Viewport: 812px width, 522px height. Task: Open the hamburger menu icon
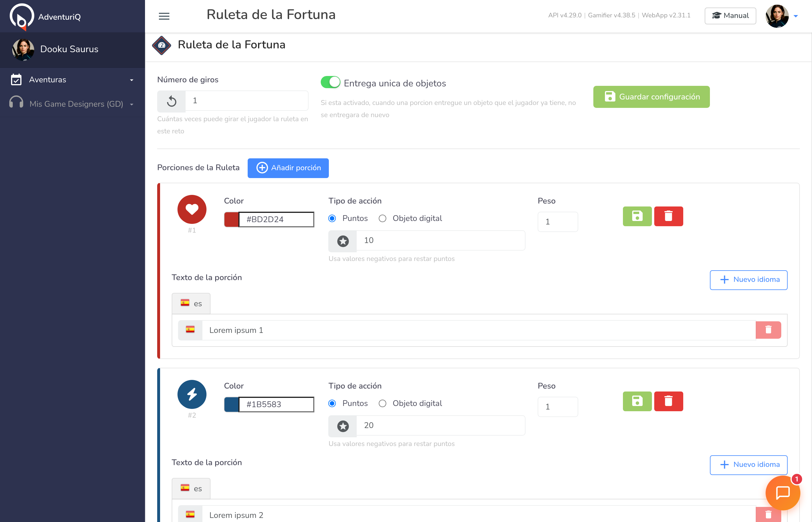(164, 16)
